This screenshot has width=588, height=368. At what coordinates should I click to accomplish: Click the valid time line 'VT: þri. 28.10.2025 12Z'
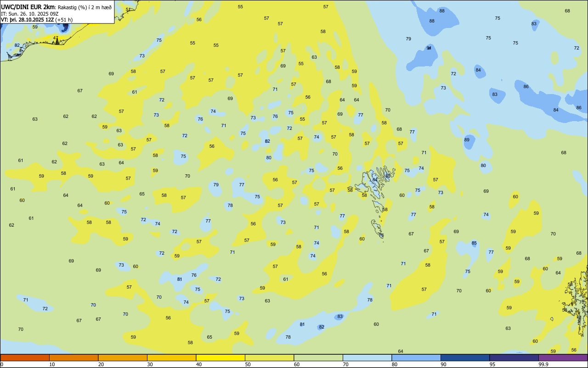[28, 20]
